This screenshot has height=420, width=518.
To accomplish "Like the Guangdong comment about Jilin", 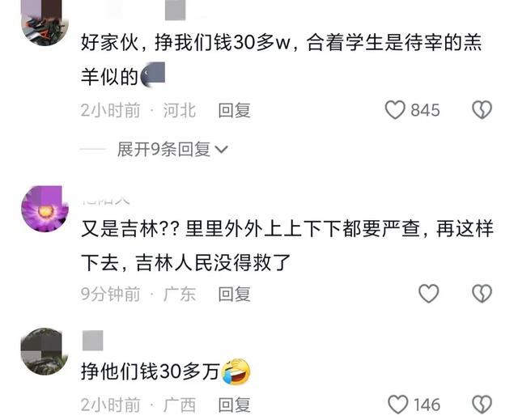I will point(428,294).
